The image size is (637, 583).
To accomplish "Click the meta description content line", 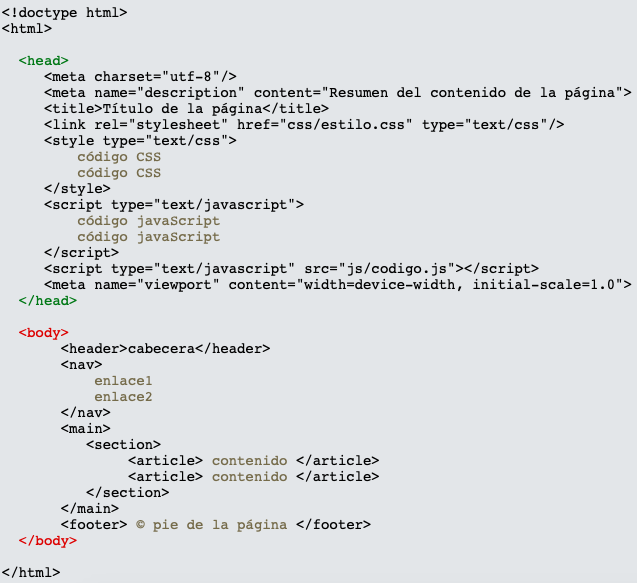I will click(338, 93).
